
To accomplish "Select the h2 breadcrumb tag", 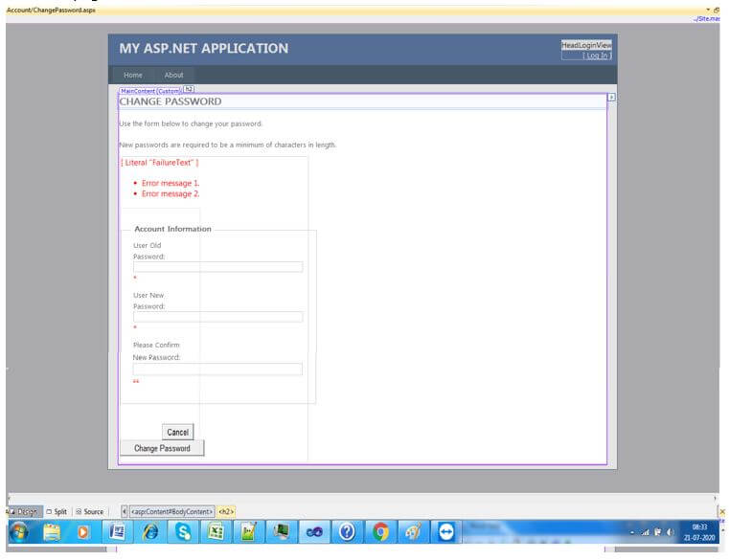I will coord(226,511).
